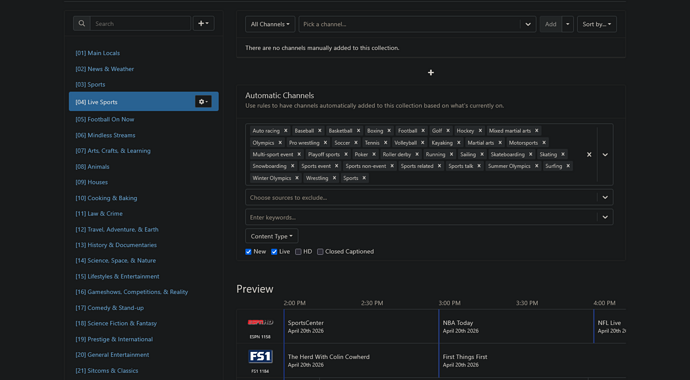
Task: Remove the Roller derby tag
Action: 417,154
